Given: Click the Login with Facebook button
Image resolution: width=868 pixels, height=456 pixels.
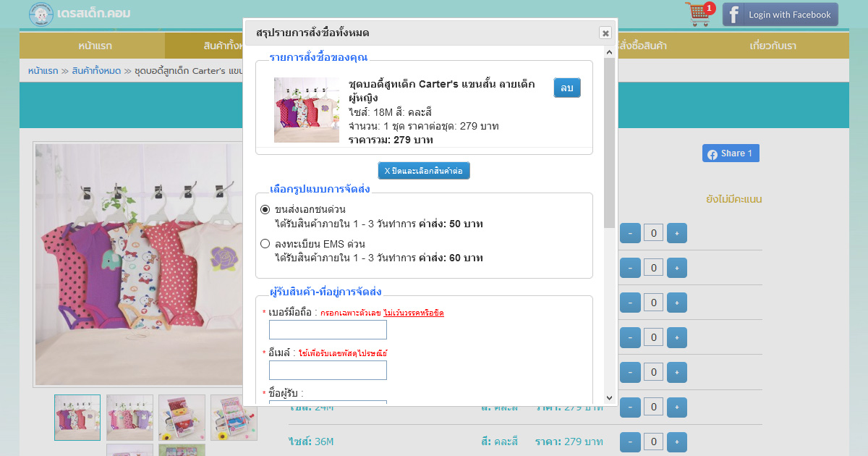Looking at the screenshot, I should pyautogui.click(x=780, y=14).
